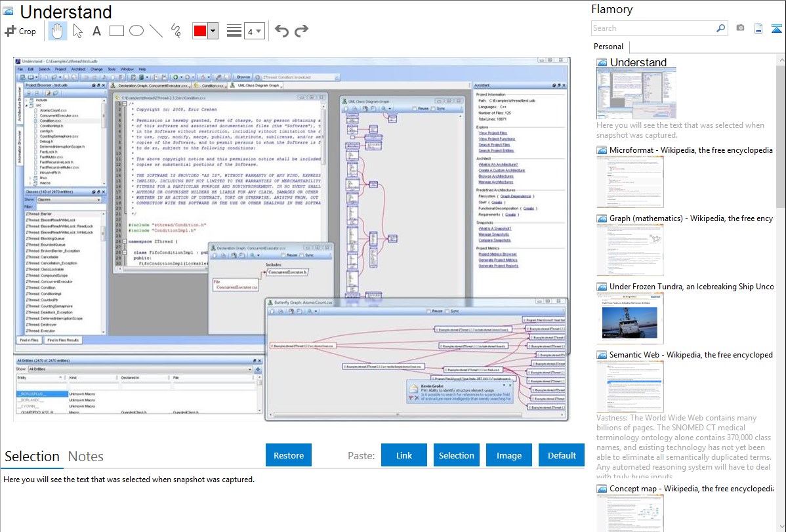786x532 pixels.
Task: Click the Restore button
Action: [x=289, y=455]
